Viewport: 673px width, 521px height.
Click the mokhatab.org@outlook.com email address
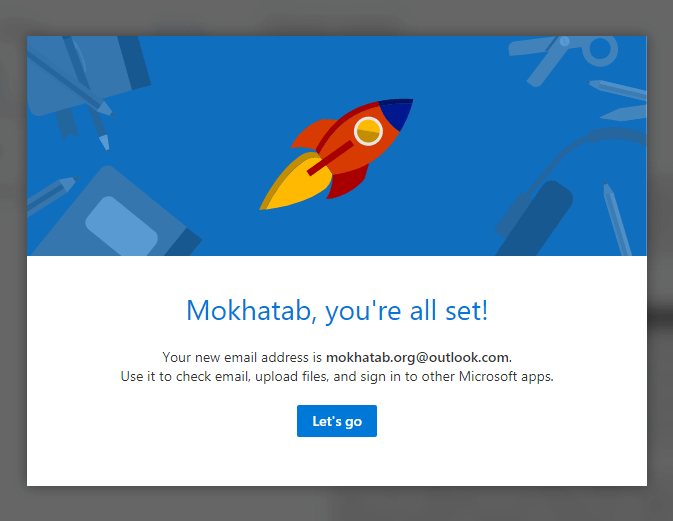[417, 357]
